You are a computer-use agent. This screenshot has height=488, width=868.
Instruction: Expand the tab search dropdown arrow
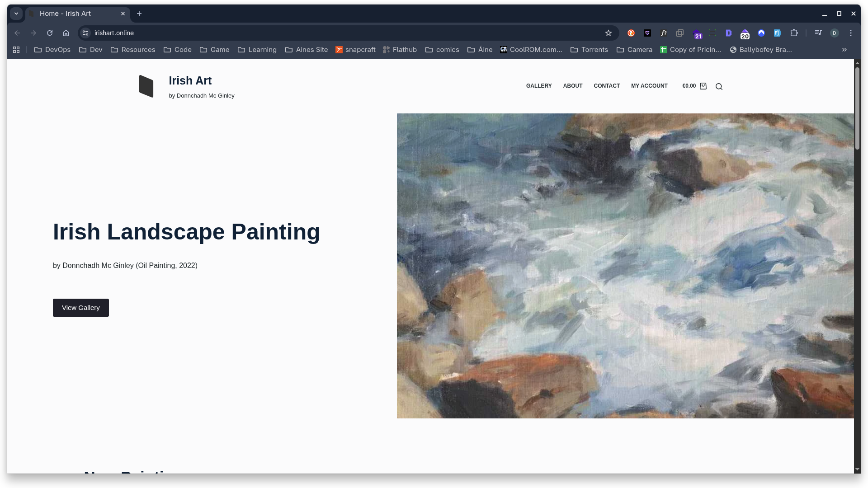[x=16, y=14]
